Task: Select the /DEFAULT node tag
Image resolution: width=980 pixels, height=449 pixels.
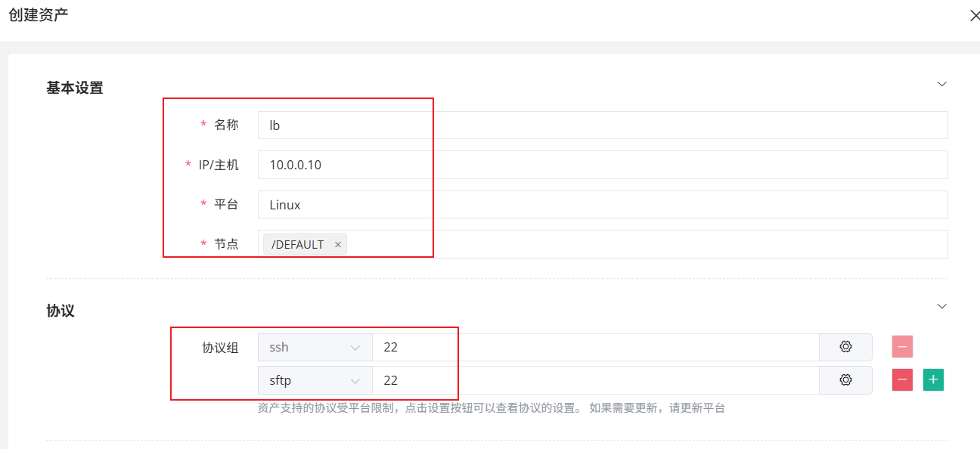Action: (298, 245)
